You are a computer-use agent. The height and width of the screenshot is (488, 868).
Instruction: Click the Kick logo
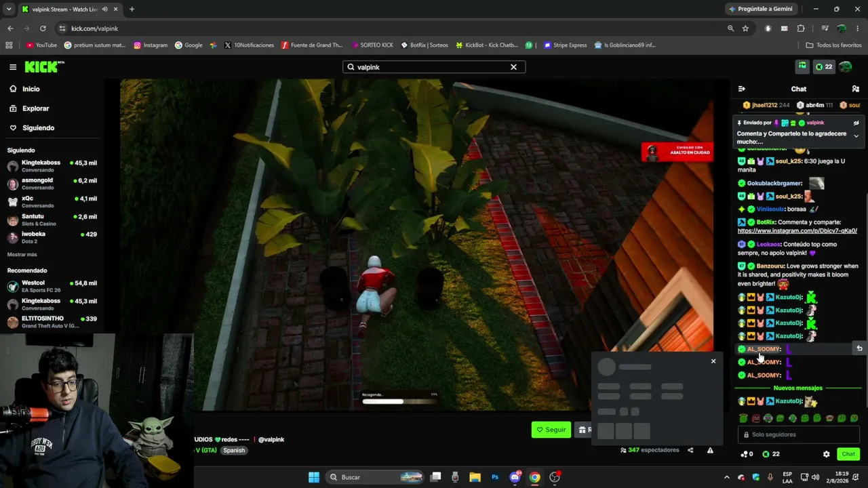(x=44, y=67)
